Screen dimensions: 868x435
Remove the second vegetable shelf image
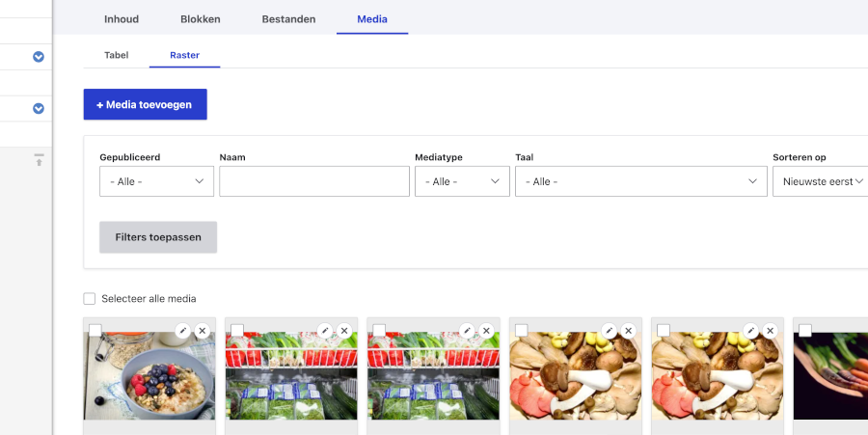tap(486, 331)
